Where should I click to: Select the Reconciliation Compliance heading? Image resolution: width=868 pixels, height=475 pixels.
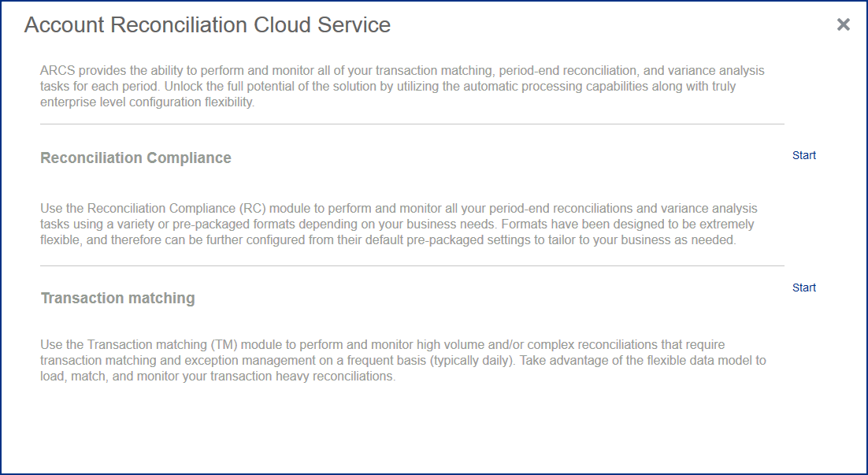coord(135,158)
